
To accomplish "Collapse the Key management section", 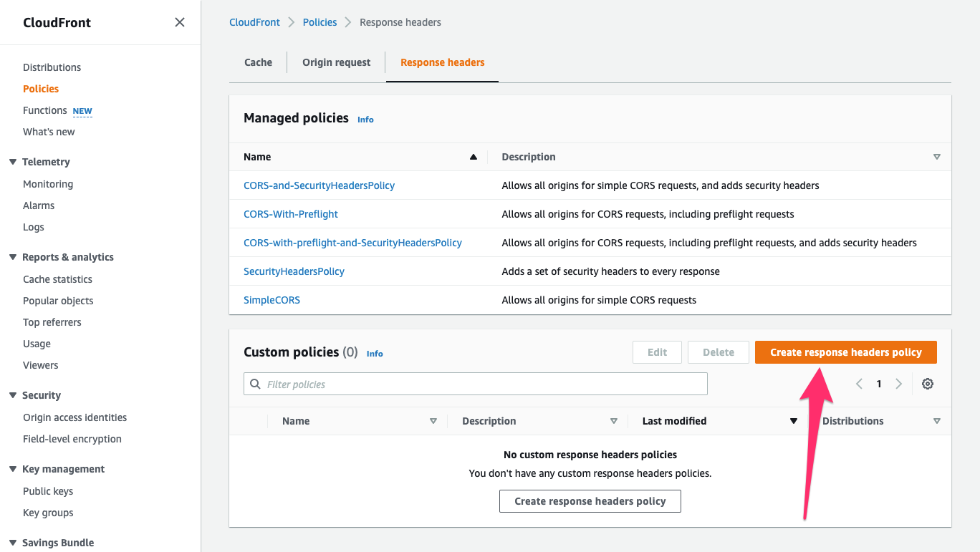I will point(12,469).
